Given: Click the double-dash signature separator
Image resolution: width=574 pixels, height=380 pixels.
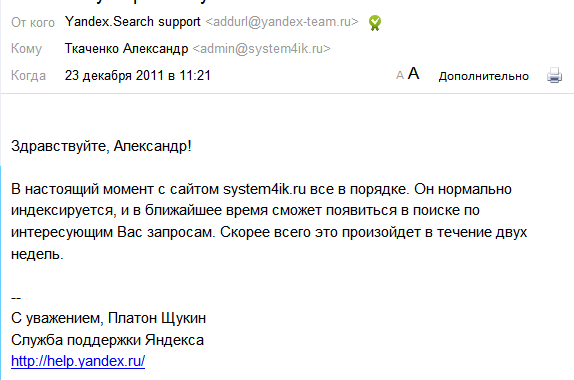Looking at the screenshot, I should click(16, 298).
